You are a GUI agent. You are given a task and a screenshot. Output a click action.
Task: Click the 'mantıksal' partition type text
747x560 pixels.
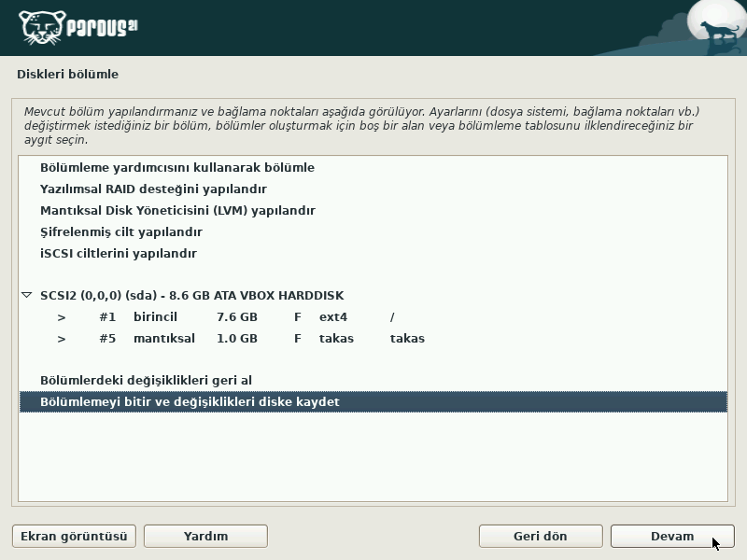tap(164, 339)
